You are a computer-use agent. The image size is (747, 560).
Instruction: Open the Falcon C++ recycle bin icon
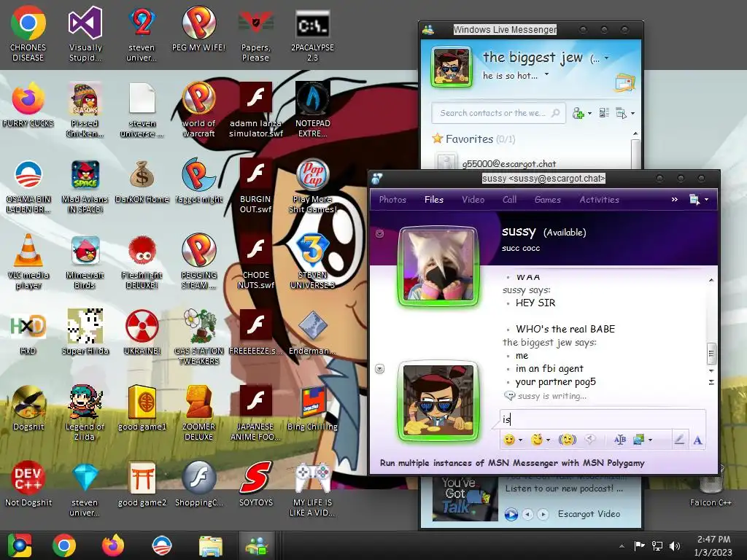coord(711,486)
